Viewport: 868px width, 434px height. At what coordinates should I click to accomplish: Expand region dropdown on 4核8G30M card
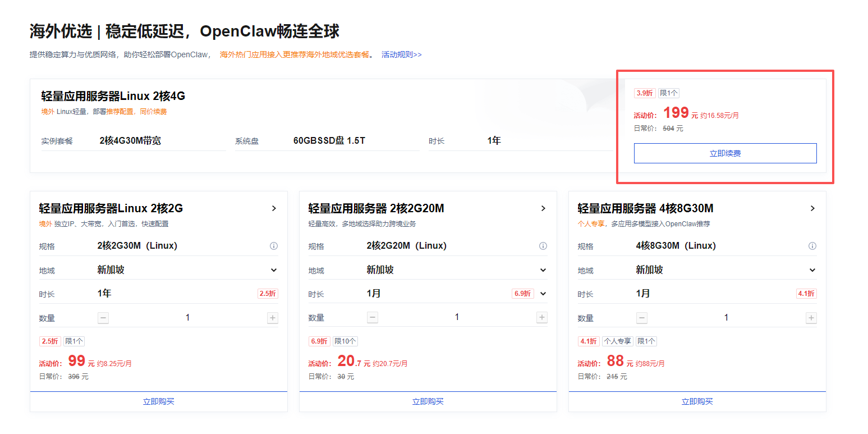(812, 270)
